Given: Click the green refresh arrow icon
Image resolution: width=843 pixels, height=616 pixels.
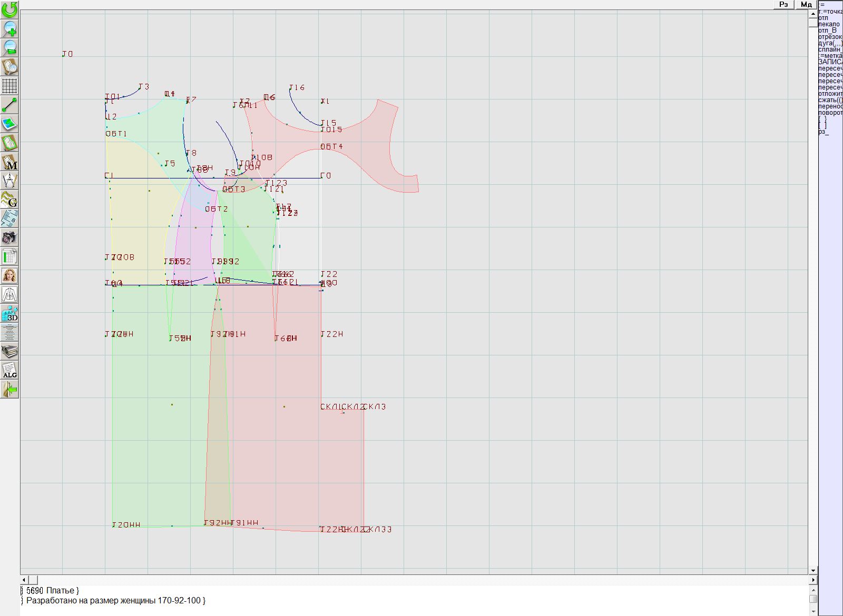Looking at the screenshot, I should pos(9,9).
